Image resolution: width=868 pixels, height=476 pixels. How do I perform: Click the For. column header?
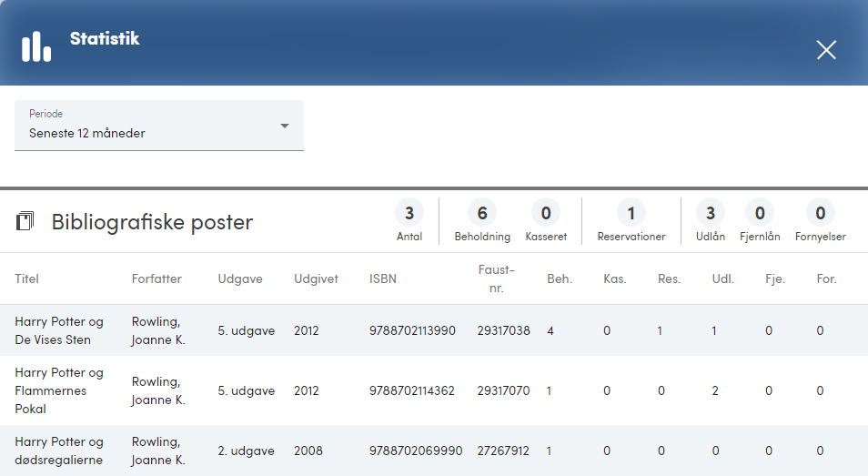(826, 279)
